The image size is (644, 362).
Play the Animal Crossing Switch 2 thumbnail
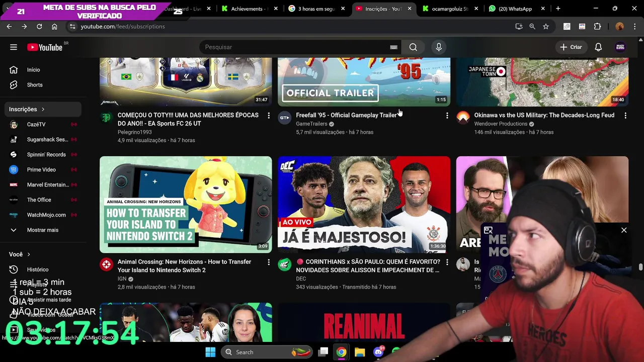(x=186, y=205)
